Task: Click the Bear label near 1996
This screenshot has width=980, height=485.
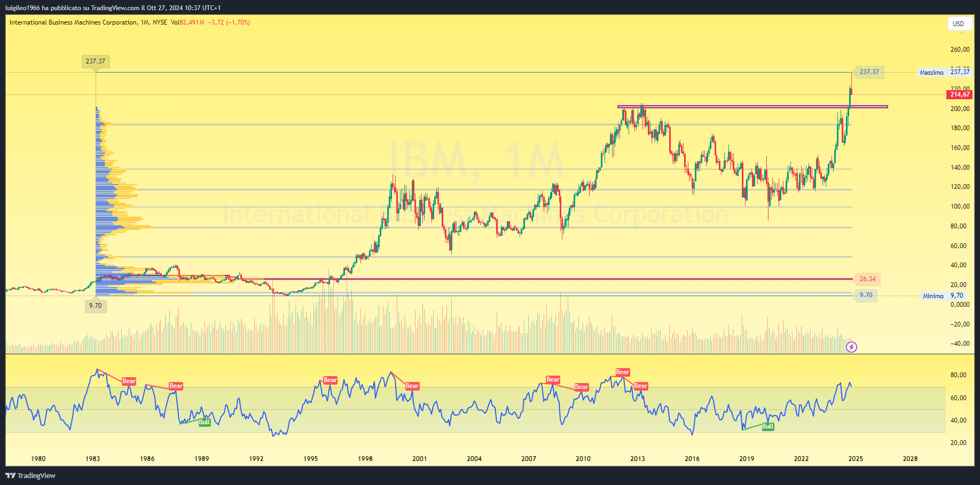Action: (331, 380)
